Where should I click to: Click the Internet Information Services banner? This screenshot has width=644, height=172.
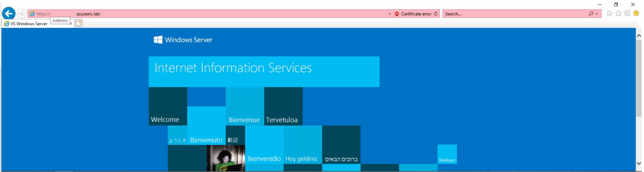click(x=264, y=72)
